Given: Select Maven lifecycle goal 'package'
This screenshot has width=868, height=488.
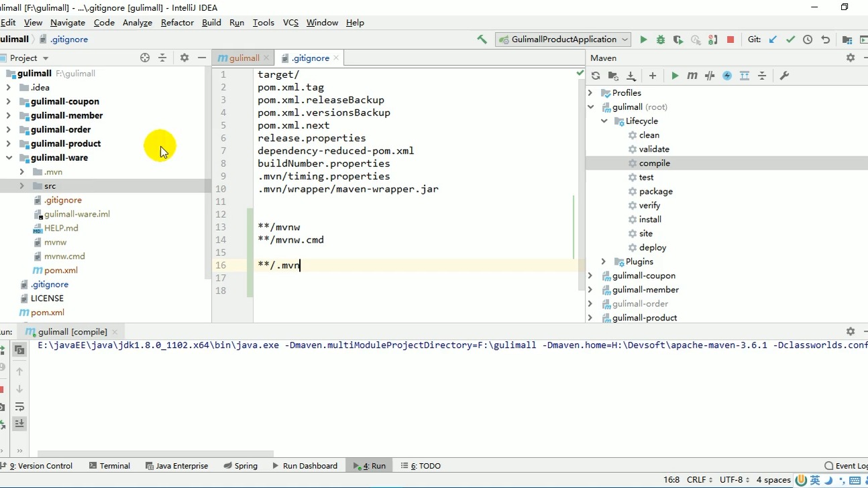Looking at the screenshot, I should pyautogui.click(x=655, y=191).
